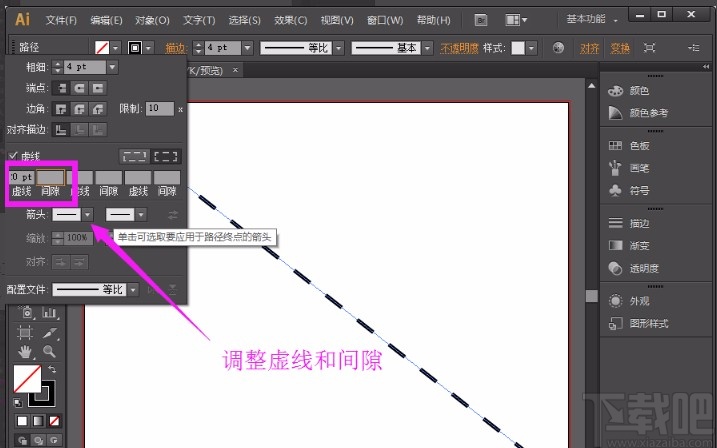Open stroke weight dropdown in control bar
The image size is (717, 448).
247,48
